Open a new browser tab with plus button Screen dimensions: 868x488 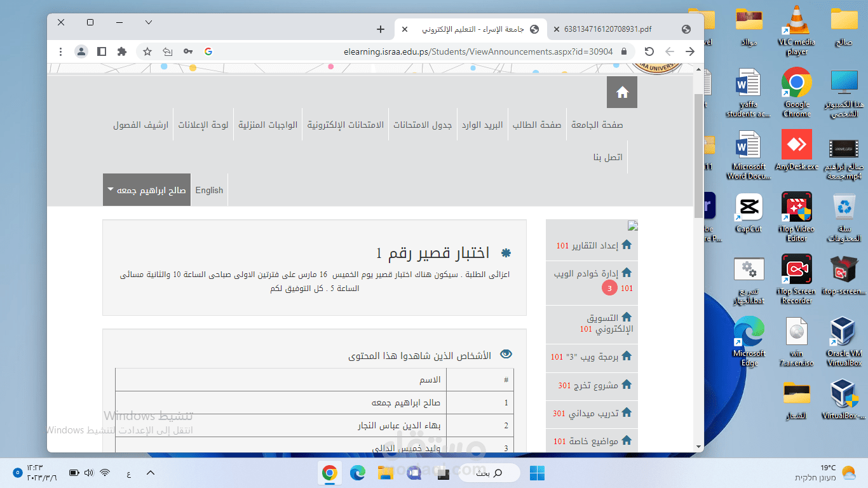point(381,29)
